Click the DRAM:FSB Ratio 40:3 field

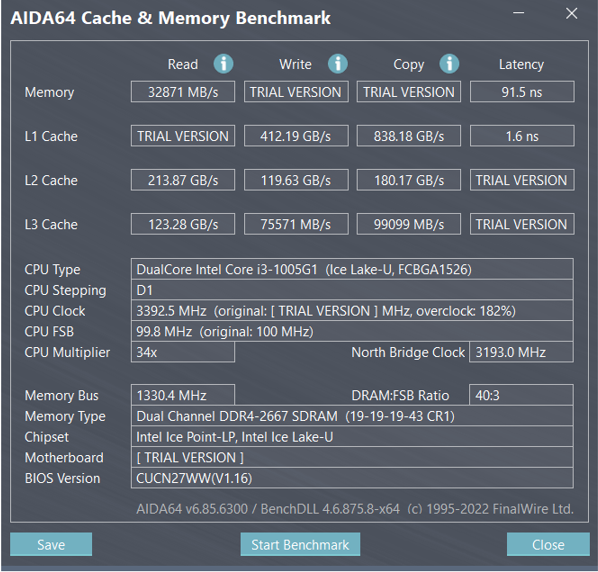(x=521, y=395)
